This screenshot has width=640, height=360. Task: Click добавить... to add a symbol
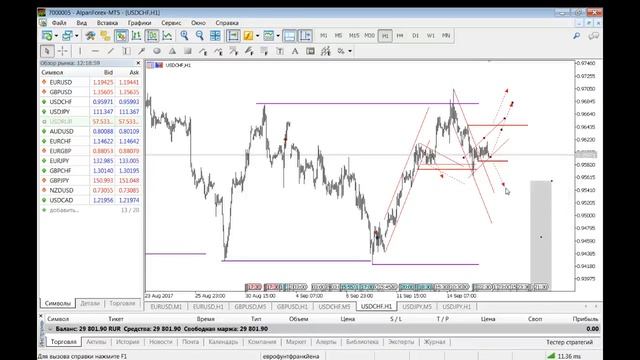tap(64, 210)
